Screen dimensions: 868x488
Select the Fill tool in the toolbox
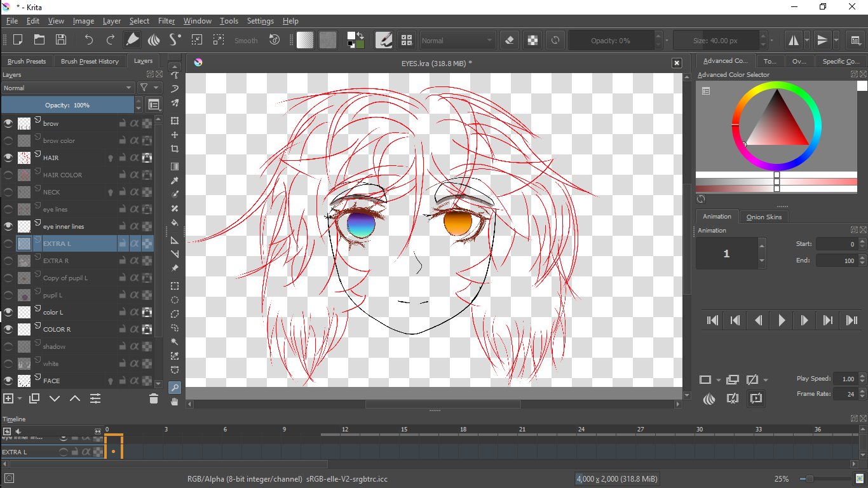click(x=175, y=222)
